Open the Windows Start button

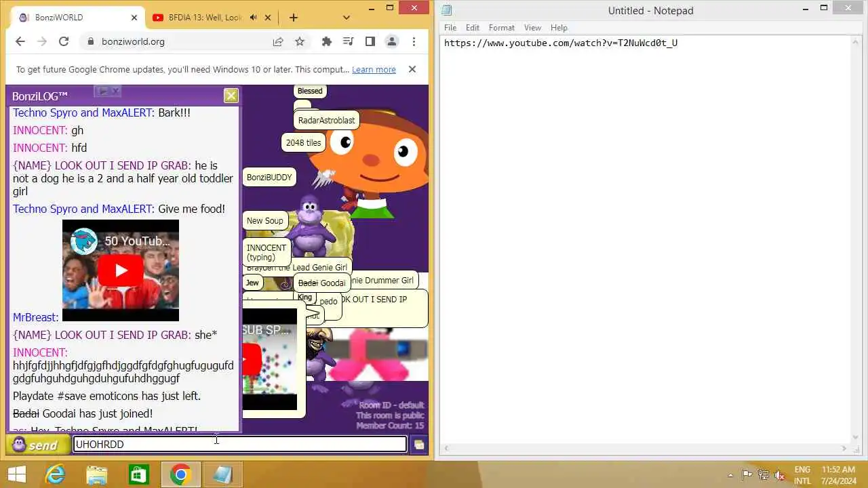point(17,474)
